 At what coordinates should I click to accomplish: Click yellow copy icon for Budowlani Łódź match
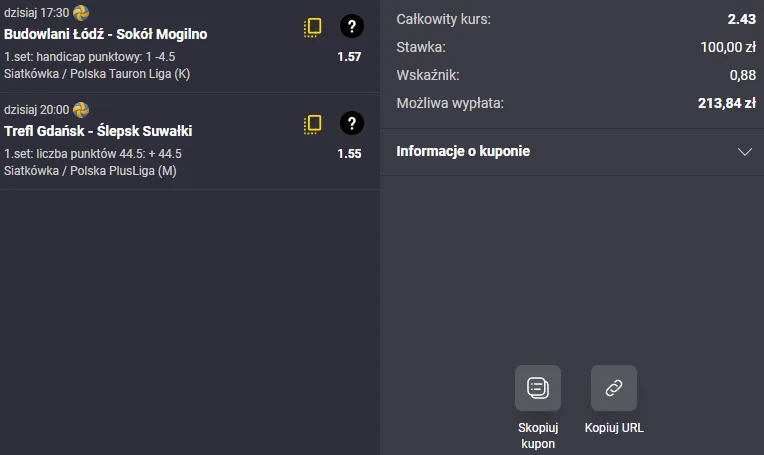point(313,28)
